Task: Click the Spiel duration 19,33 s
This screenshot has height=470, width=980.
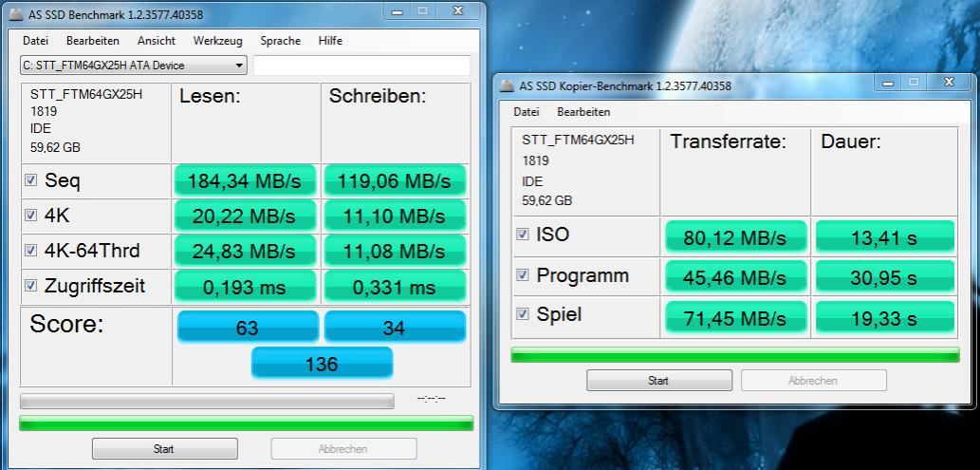Action: pyautogui.click(x=885, y=317)
